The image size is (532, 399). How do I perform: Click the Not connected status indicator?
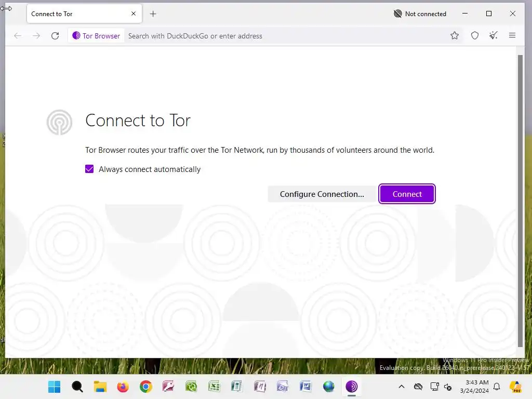point(420,14)
